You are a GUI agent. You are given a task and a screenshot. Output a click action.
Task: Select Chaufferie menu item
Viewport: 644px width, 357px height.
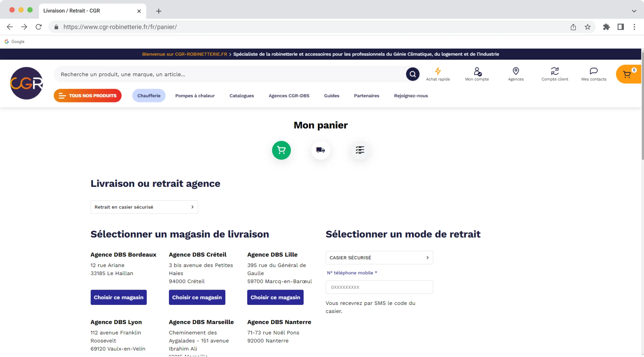click(149, 96)
